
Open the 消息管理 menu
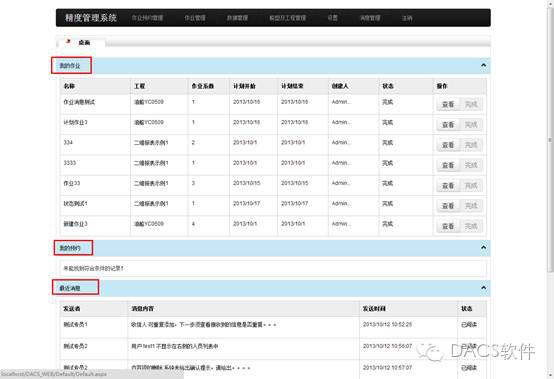click(370, 18)
